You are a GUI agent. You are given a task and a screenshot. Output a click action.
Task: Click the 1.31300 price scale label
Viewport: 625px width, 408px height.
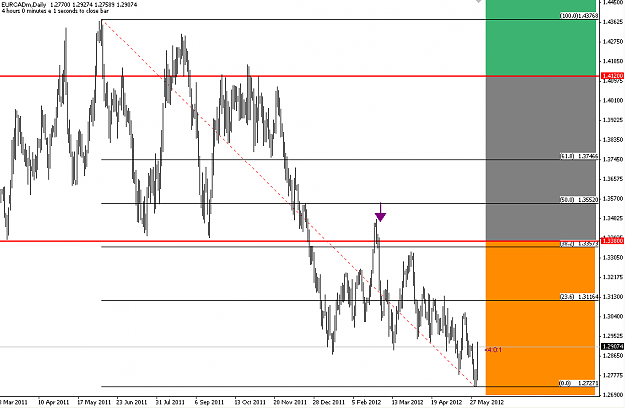[613, 297]
